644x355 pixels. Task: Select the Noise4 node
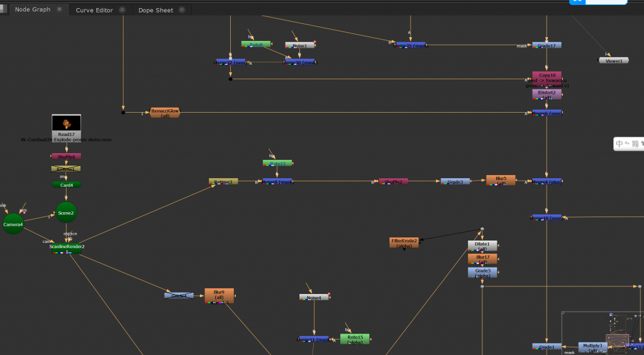point(314,297)
